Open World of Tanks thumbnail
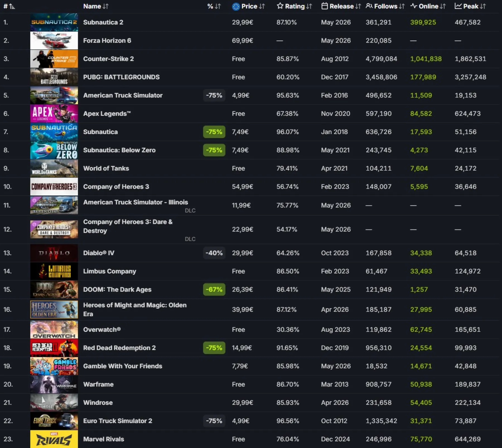This screenshot has width=502, height=448. [54, 168]
